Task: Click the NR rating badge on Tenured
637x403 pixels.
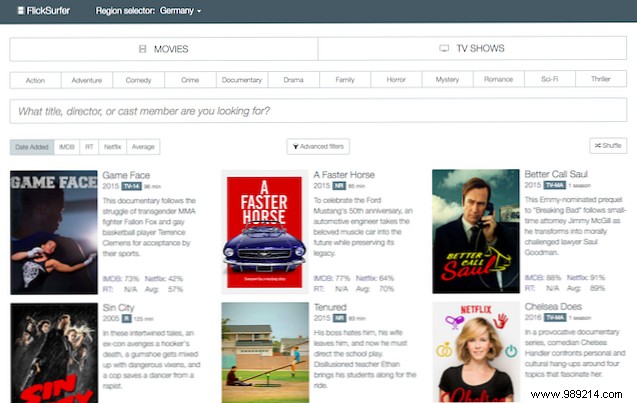Action: (x=339, y=318)
